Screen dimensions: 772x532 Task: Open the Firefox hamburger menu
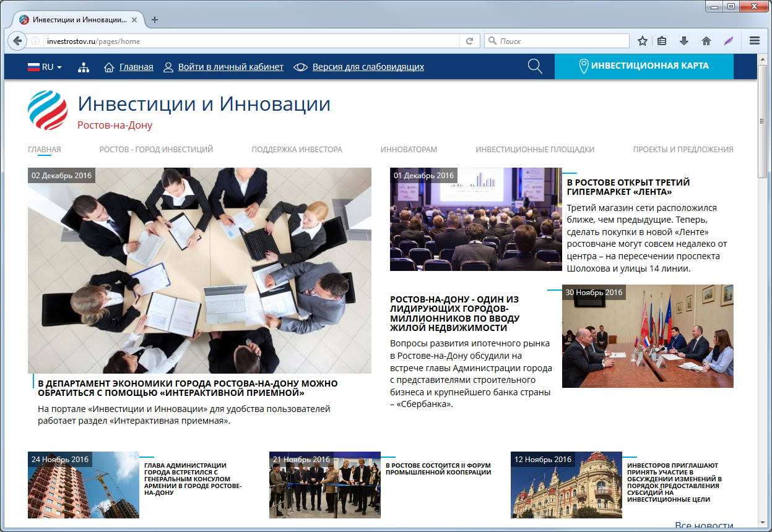click(x=754, y=41)
